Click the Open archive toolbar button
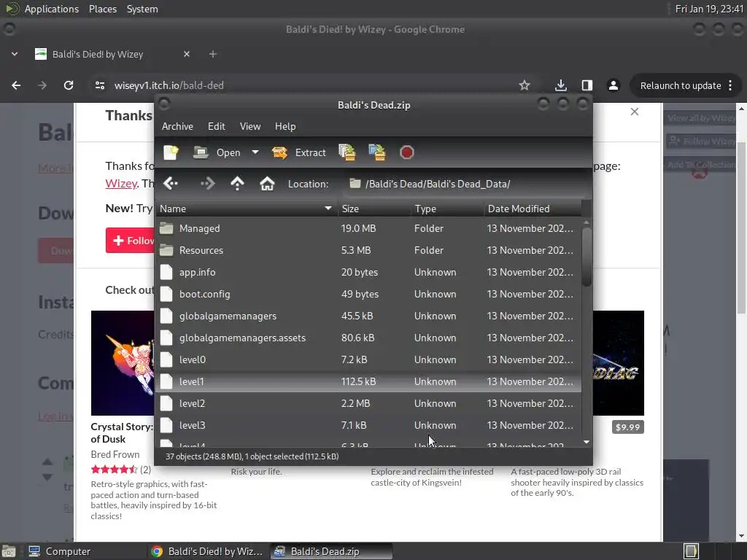 click(217, 152)
